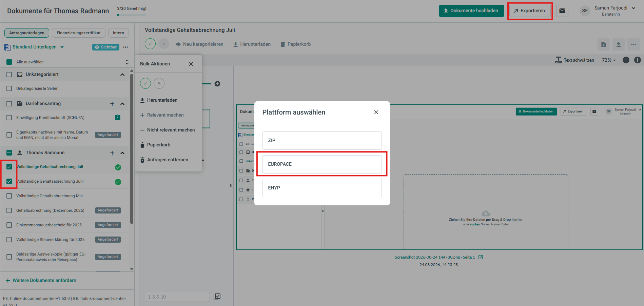Open the preview file in new window icon

[x=481, y=257]
